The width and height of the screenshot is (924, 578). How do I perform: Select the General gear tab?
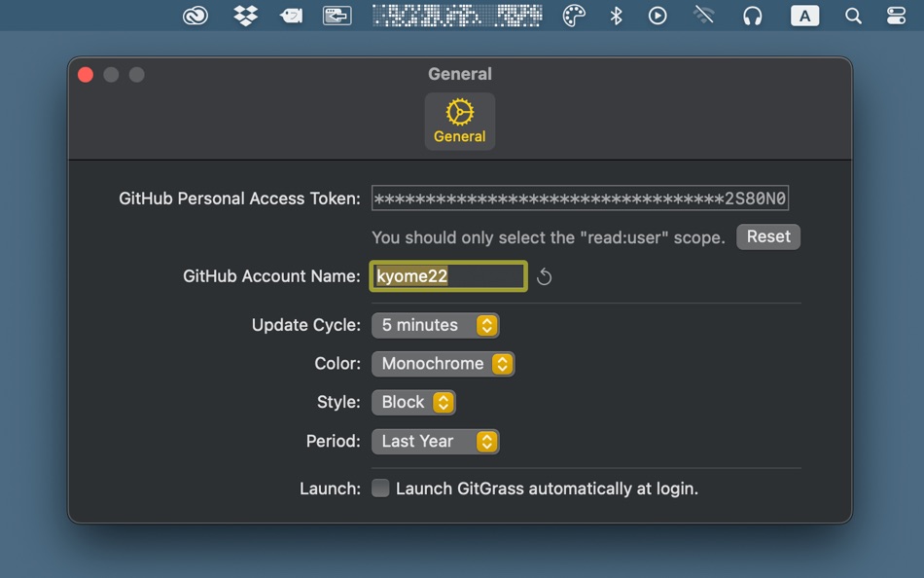(x=460, y=121)
